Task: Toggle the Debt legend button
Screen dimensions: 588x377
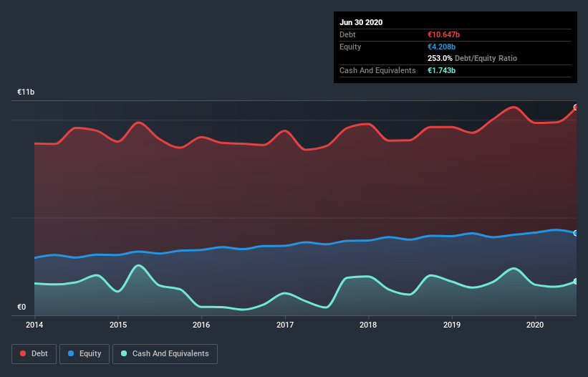Action: pyautogui.click(x=34, y=354)
